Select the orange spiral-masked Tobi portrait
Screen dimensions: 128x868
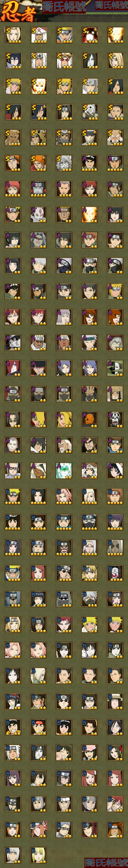coord(90,419)
